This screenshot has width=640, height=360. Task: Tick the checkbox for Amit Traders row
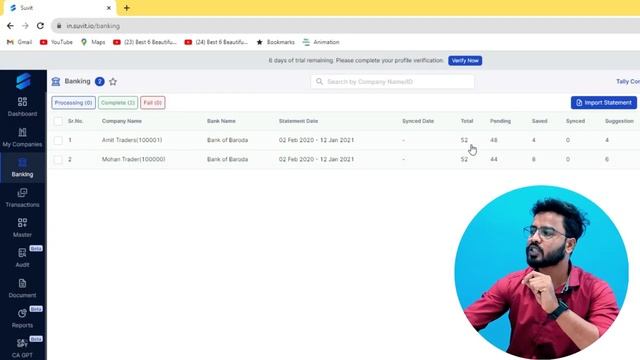(x=58, y=140)
